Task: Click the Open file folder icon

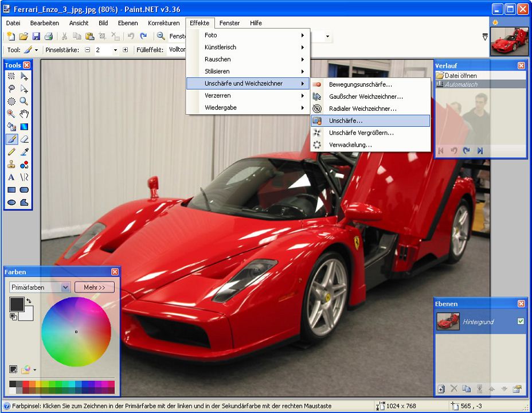Action: point(24,36)
